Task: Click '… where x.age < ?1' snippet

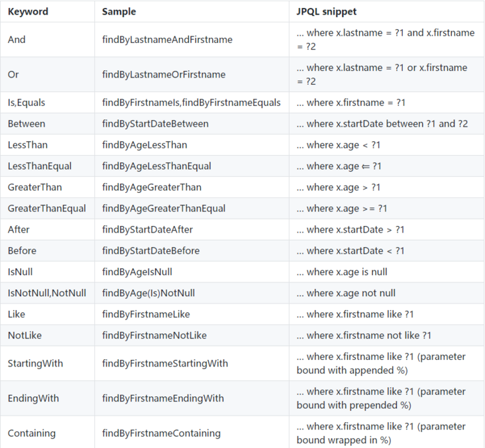Action: (338, 145)
